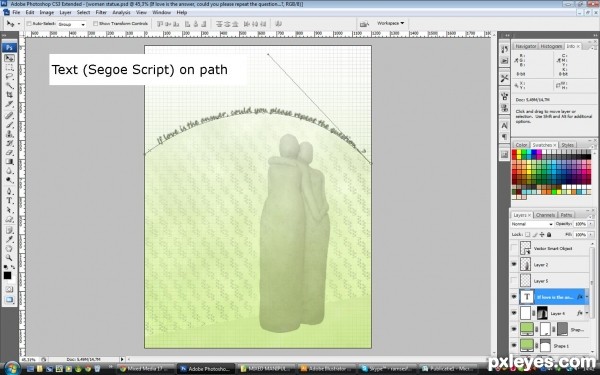600x375 pixels.
Task: Select the Move tool in toolbox
Action: click(9, 58)
